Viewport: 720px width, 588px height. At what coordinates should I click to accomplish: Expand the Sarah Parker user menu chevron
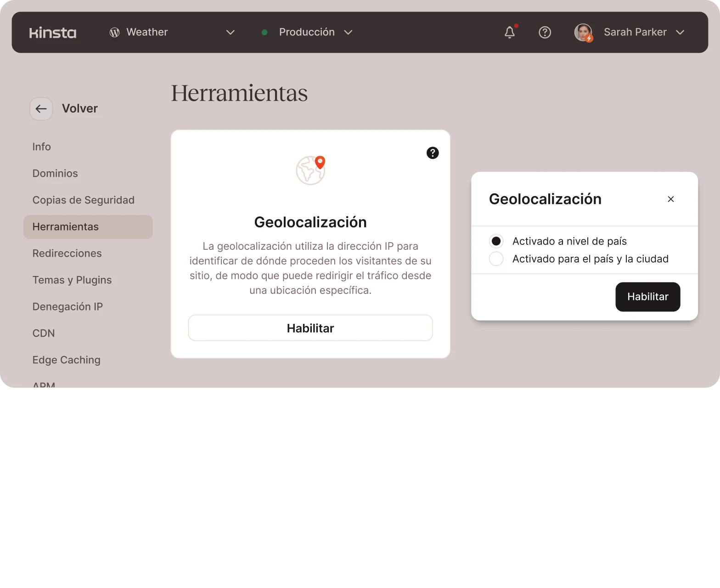point(680,32)
